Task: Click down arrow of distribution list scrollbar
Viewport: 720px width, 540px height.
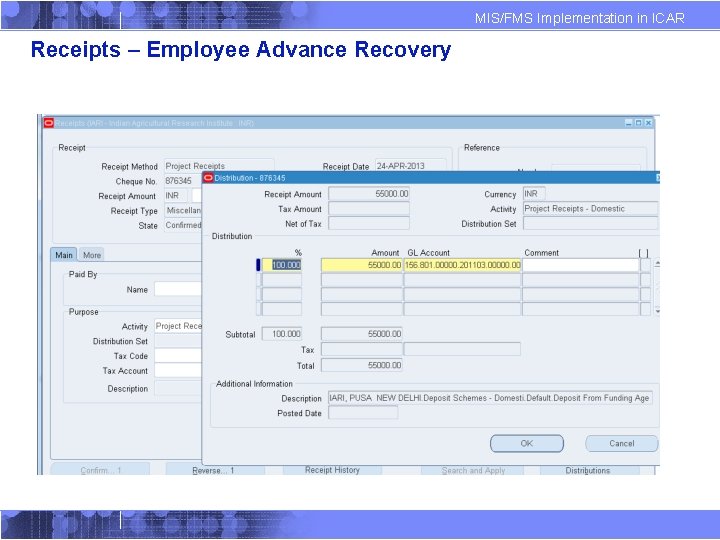Action: (658, 311)
